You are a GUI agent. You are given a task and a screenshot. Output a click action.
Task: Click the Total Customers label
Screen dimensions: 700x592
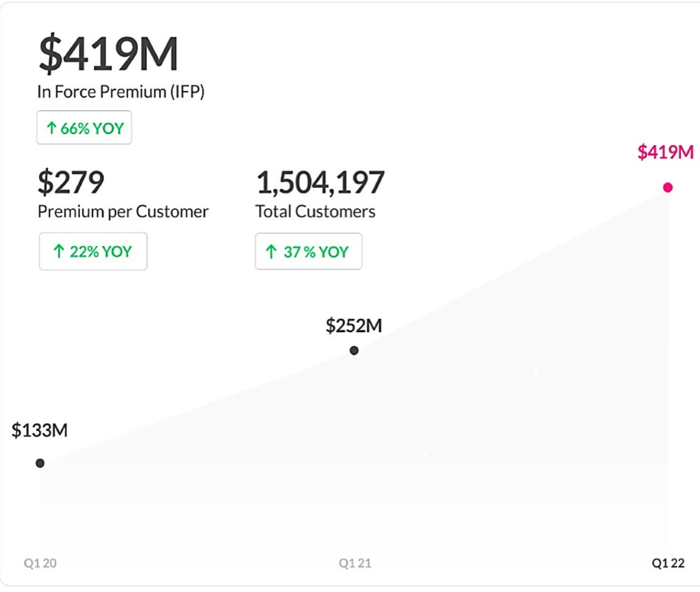click(x=315, y=212)
